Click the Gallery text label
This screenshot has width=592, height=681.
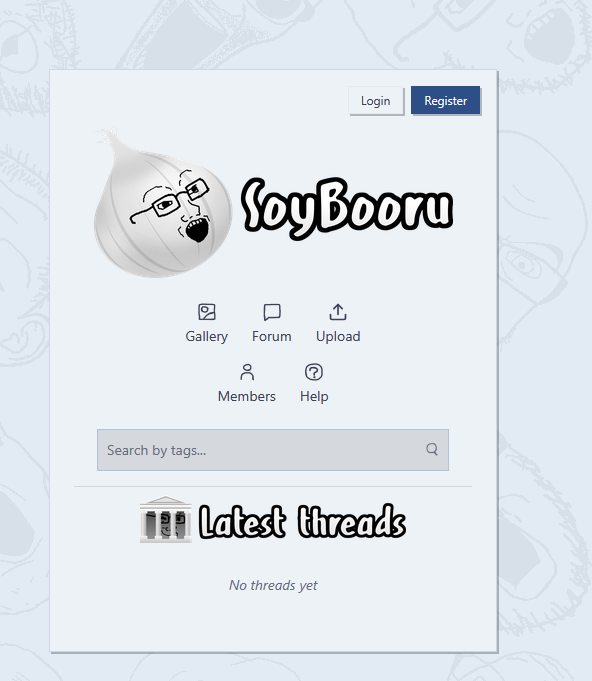click(207, 337)
